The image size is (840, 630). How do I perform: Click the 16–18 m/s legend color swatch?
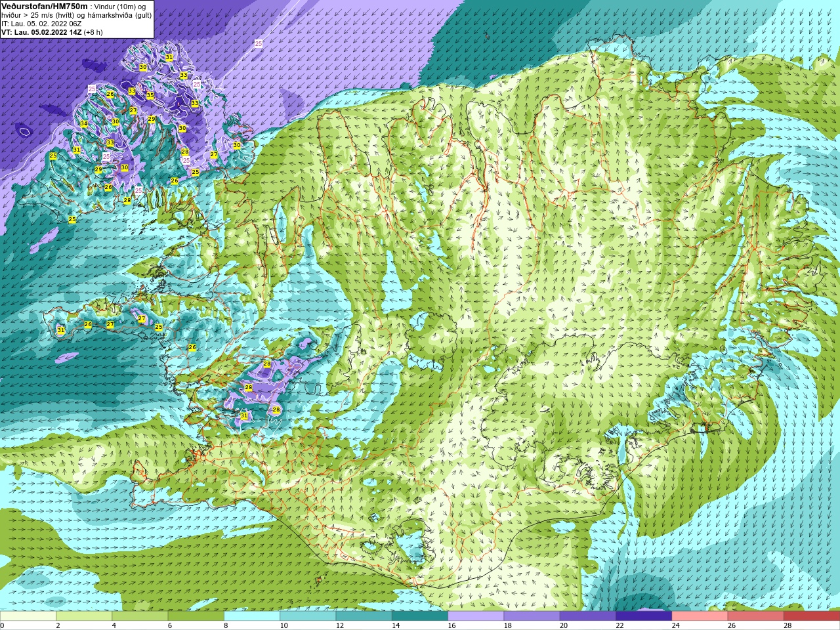[476, 616]
